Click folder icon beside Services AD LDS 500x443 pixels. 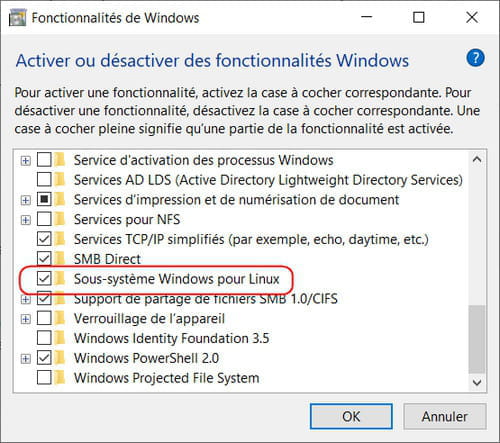(x=60, y=180)
